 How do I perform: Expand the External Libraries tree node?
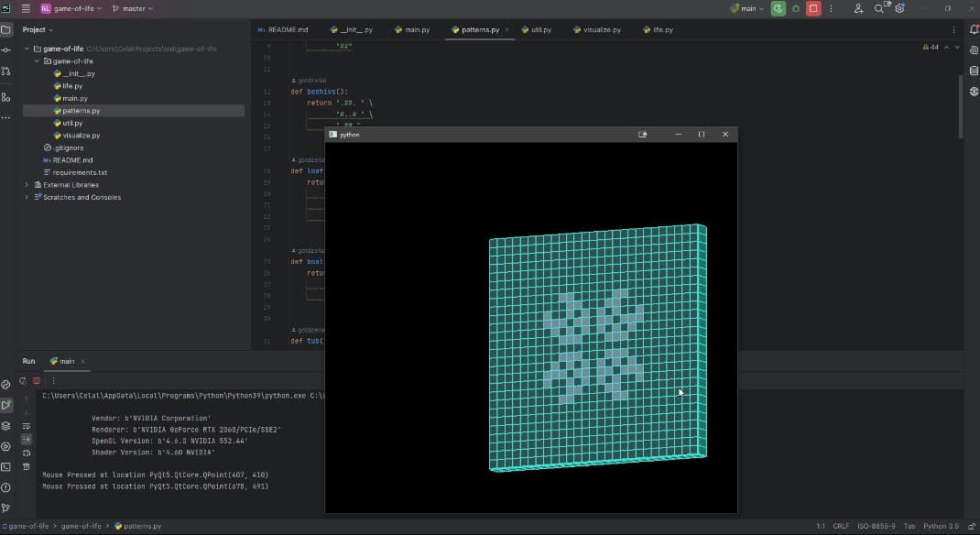[x=27, y=185]
